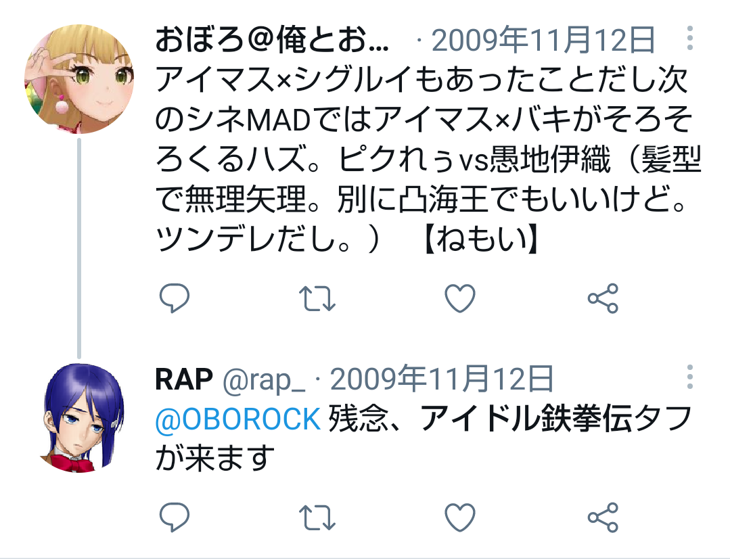The height and width of the screenshot is (560, 730).
Task: Like the おぼろ tweet with heart icon
Action: 460,298
